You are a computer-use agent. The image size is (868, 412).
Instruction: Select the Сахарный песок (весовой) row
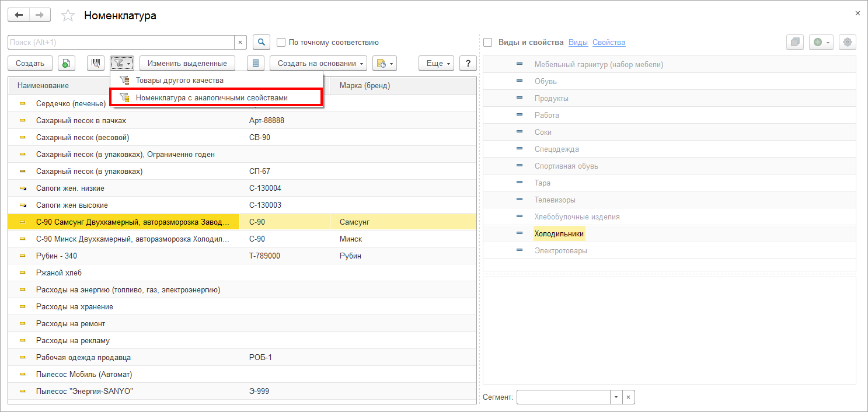coord(242,138)
